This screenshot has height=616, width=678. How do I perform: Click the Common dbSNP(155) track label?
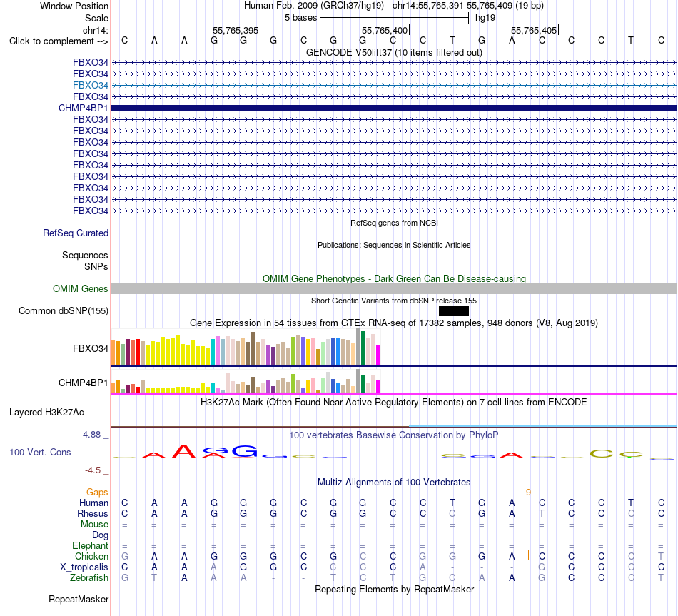(x=64, y=311)
